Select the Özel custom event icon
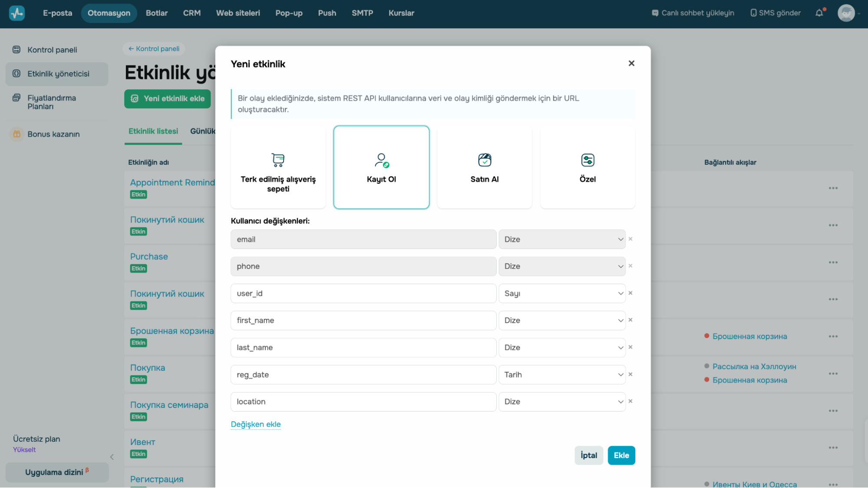The width and height of the screenshot is (868, 488). point(587,160)
